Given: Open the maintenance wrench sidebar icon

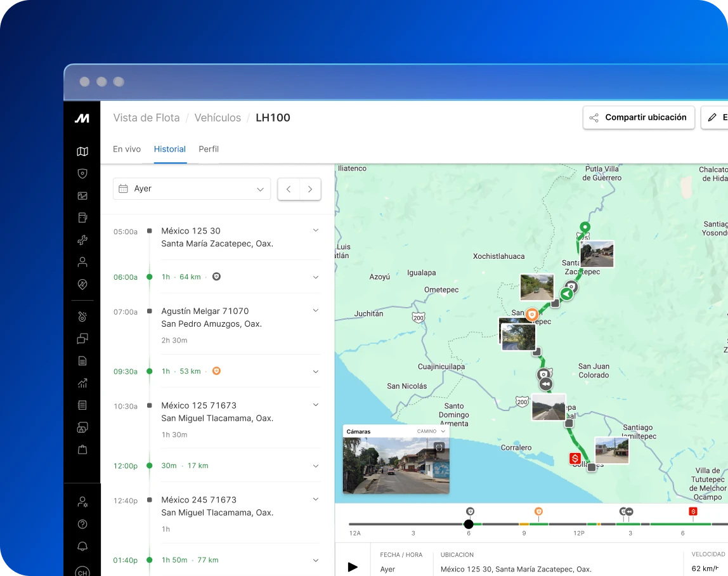Looking at the screenshot, I should pos(82,240).
